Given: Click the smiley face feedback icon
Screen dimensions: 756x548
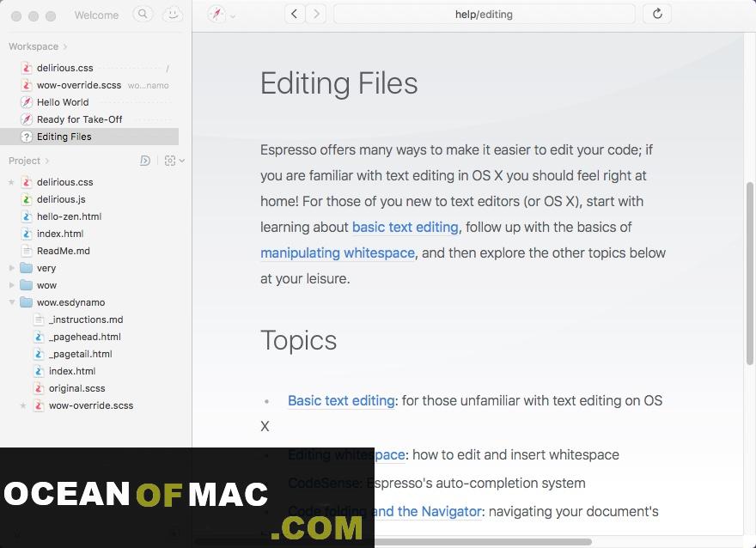Looking at the screenshot, I should click(172, 15).
